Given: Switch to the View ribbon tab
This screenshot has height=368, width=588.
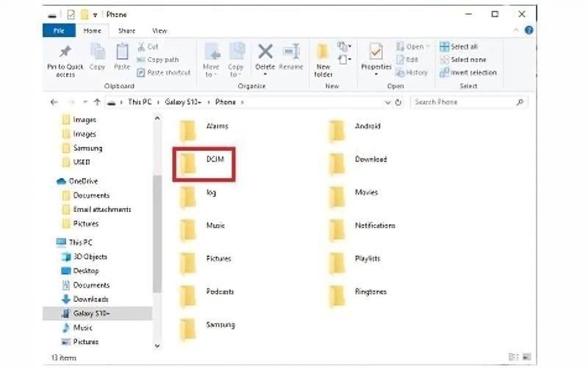Looking at the screenshot, I should coord(159,31).
